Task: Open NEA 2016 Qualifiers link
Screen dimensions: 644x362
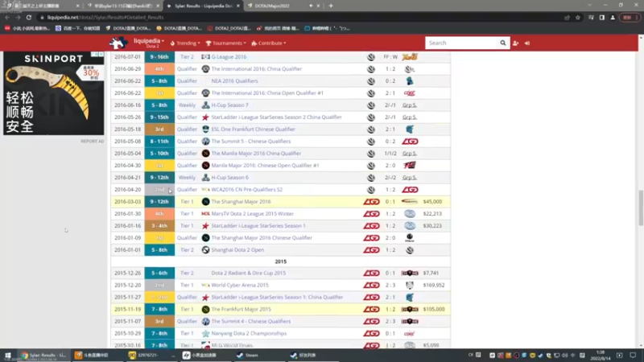Action: pos(234,81)
